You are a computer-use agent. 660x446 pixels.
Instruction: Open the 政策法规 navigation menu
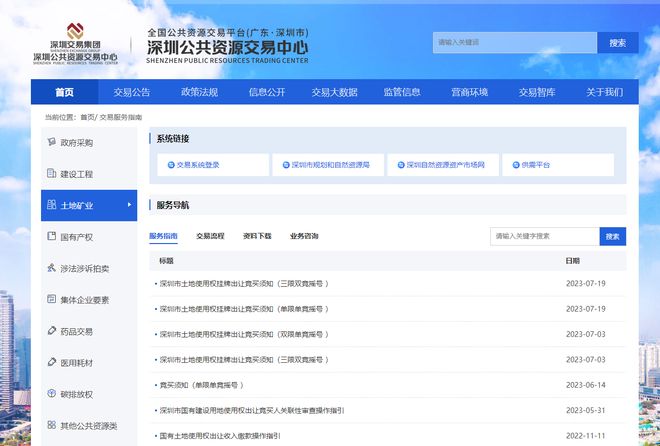pyautogui.click(x=200, y=92)
